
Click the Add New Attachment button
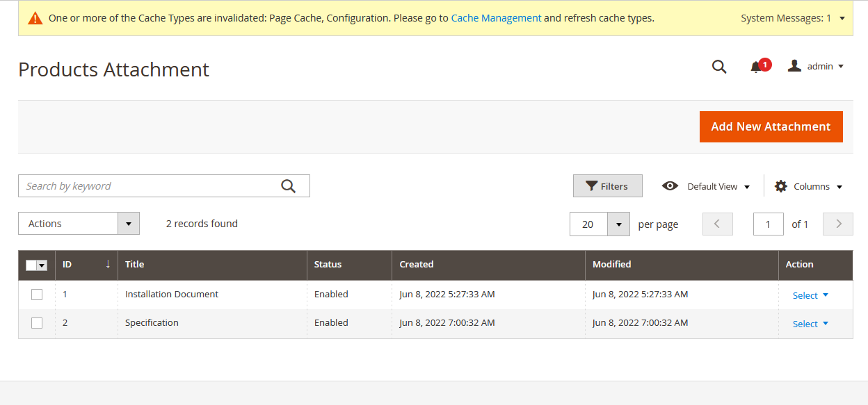(771, 126)
